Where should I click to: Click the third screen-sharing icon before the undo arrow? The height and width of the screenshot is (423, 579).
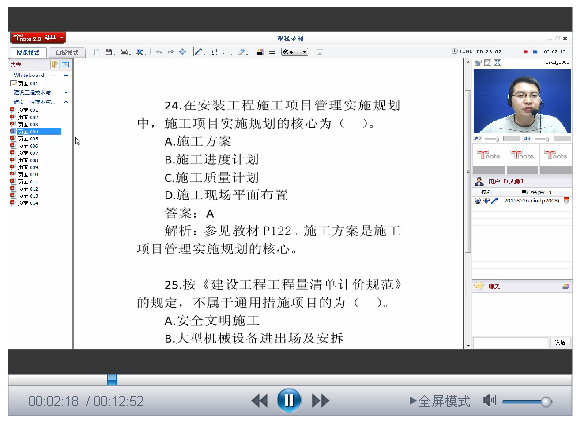[140, 52]
